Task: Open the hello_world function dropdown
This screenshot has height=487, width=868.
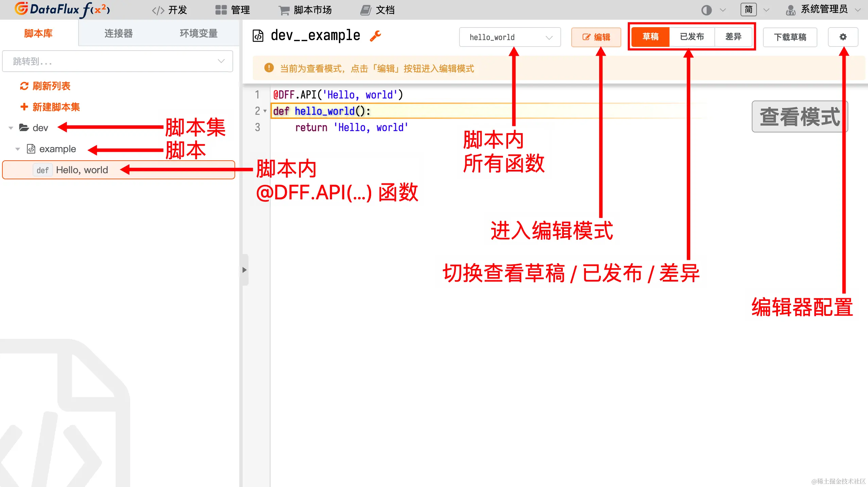Action: 510,37
